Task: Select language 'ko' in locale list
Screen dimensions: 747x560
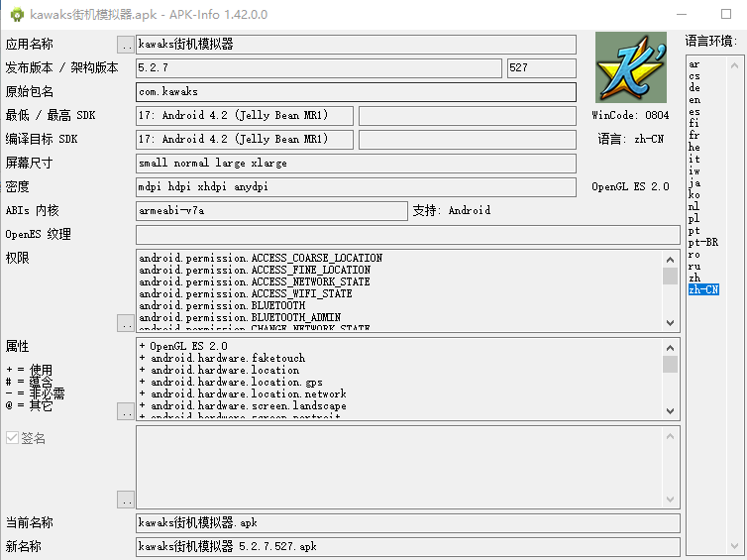Action: point(694,194)
